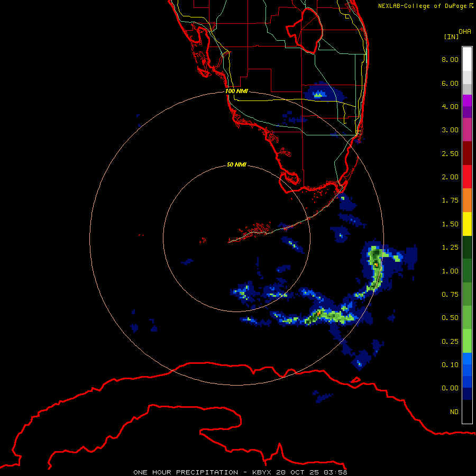476x476 pixels.
Task: Select the lightest green swatch near 0.25
Action: tap(467, 341)
